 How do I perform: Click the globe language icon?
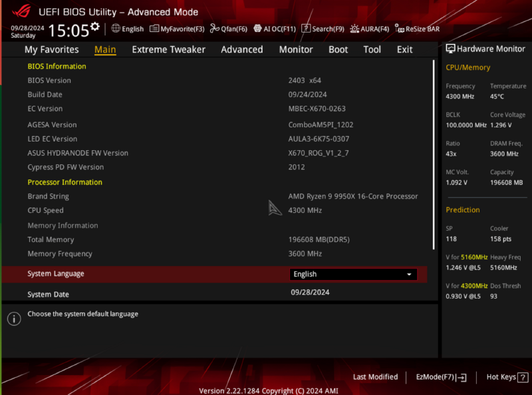coord(116,29)
